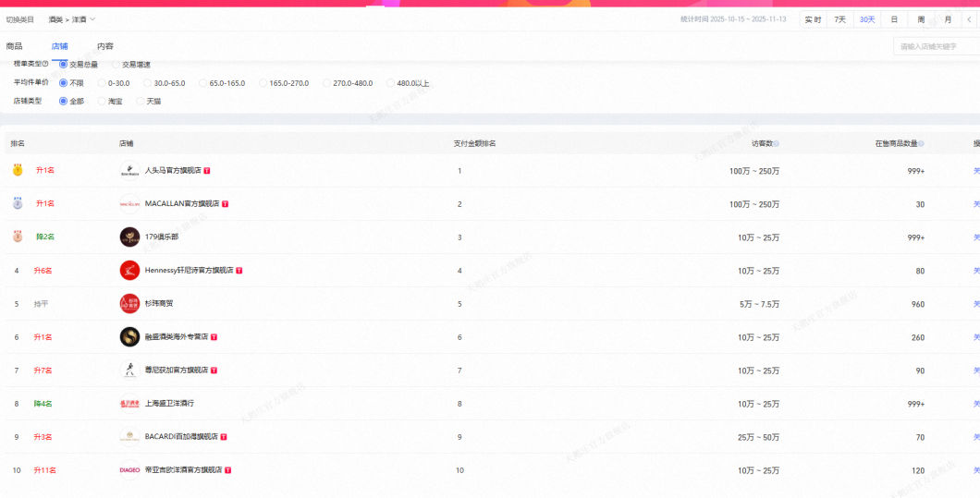Click the 降4名 rank change text
The width and height of the screenshot is (980, 498).
click(x=43, y=404)
